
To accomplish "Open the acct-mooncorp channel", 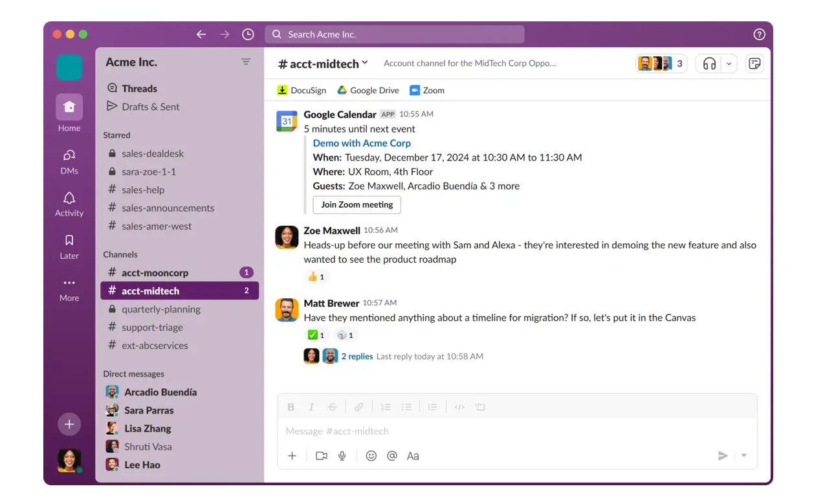I will coord(155,273).
